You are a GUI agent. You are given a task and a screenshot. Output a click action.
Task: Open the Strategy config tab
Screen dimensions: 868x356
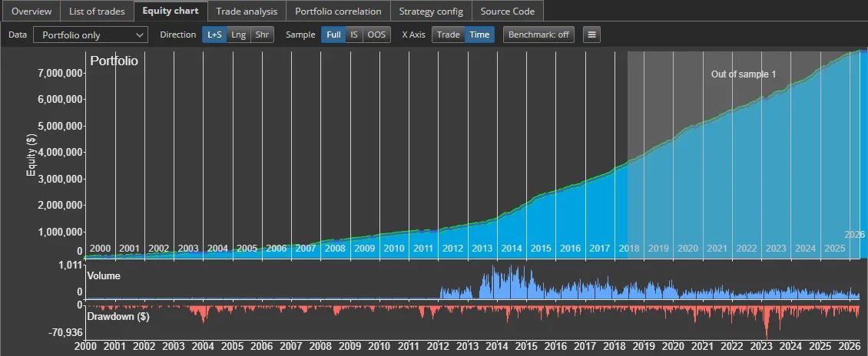tap(431, 11)
